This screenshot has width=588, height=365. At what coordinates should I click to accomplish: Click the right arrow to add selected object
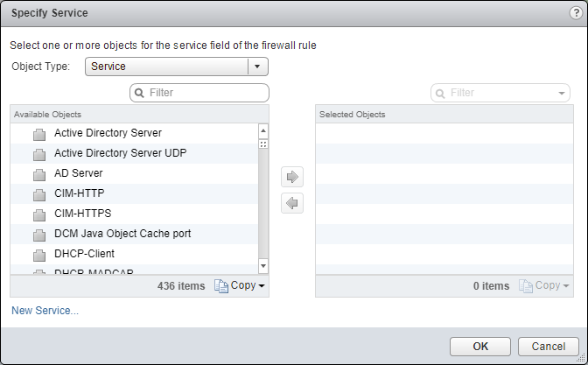[292, 177]
